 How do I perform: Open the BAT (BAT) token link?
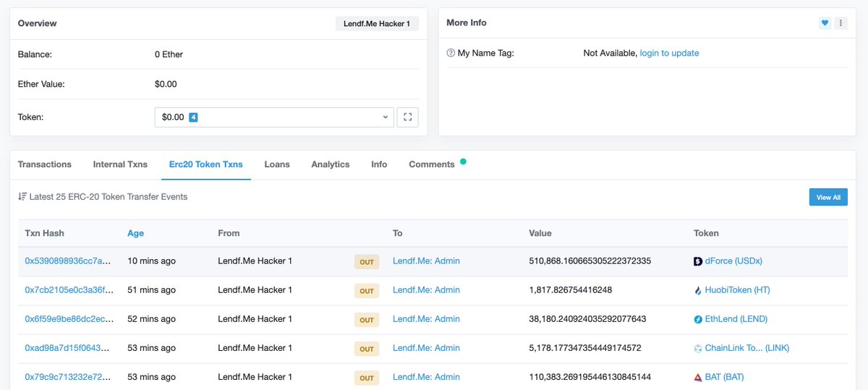tap(724, 376)
